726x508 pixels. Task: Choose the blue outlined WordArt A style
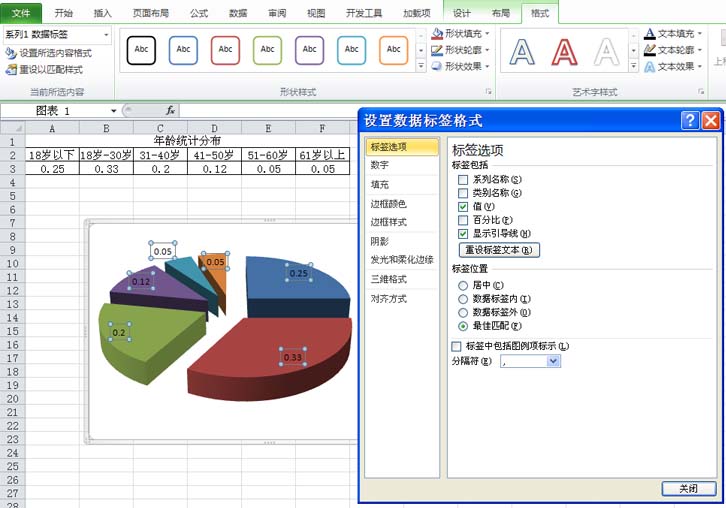click(x=522, y=52)
